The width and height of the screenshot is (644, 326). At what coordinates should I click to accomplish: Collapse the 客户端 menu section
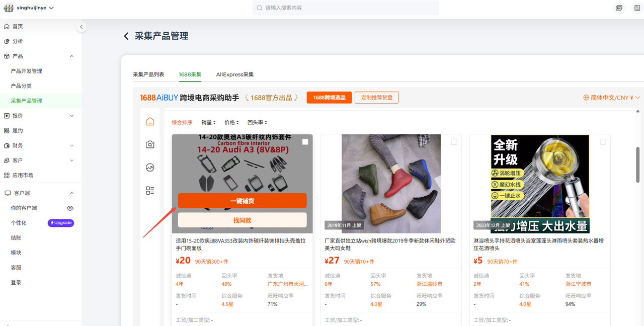click(x=72, y=193)
